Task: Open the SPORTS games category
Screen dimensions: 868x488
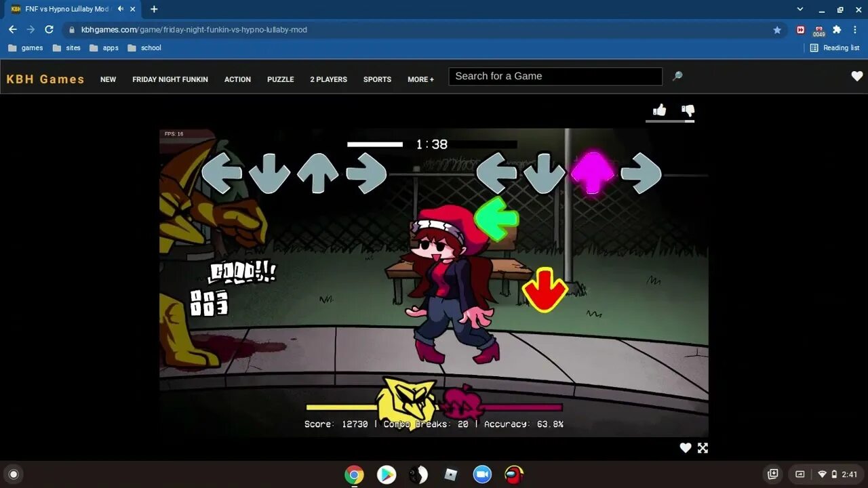Action: tap(377, 79)
